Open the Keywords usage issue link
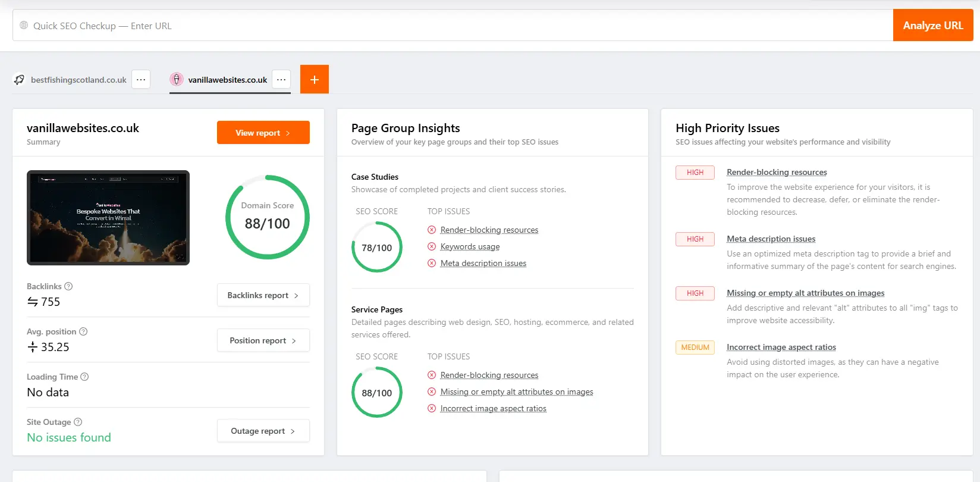 [x=470, y=246]
